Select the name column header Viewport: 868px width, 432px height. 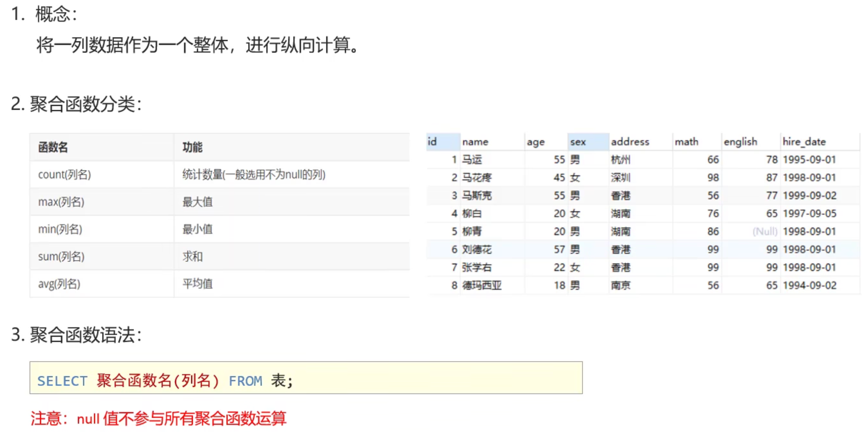pos(492,142)
